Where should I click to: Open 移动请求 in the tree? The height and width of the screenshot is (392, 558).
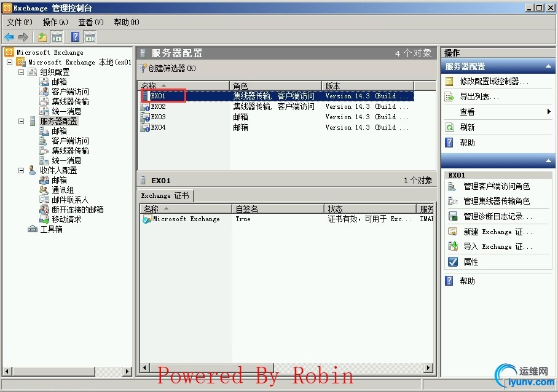point(66,219)
